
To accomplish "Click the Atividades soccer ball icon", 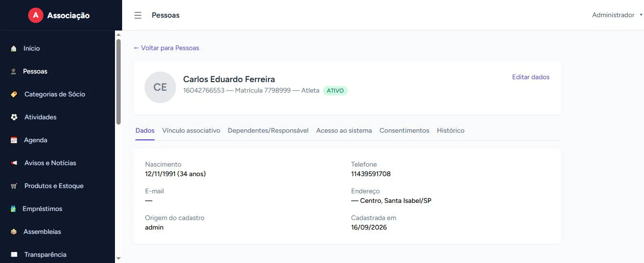I will [14, 117].
